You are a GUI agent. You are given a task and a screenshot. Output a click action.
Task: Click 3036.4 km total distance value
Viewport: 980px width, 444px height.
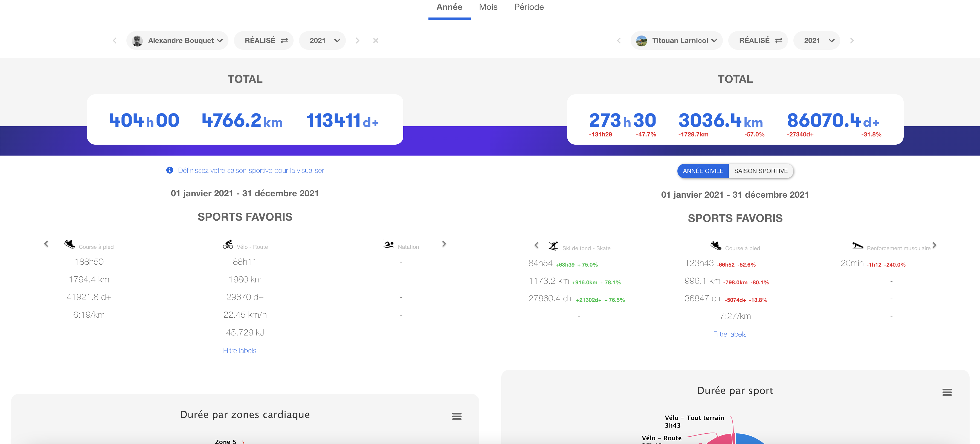click(x=721, y=120)
